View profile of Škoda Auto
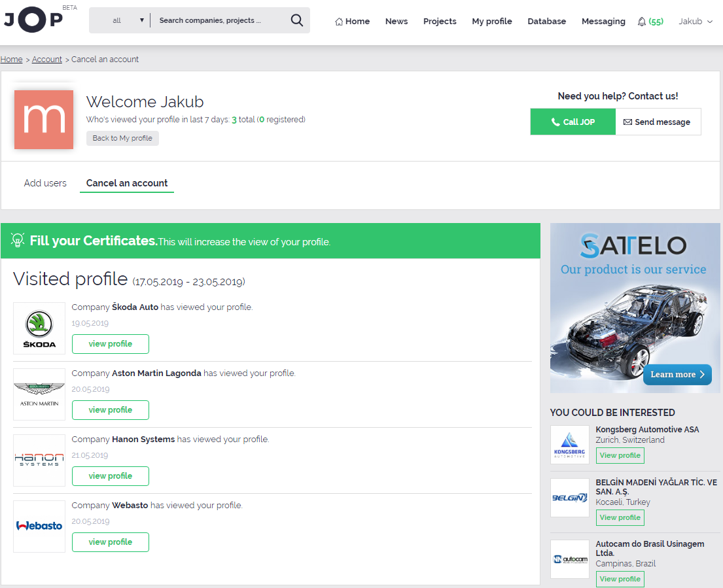The image size is (723, 588). coord(110,344)
